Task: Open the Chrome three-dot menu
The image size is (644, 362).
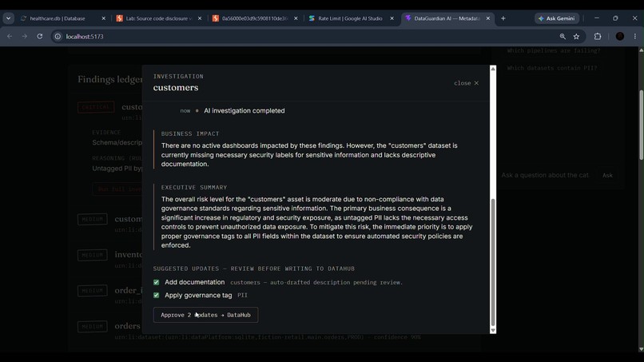Action: click(635, 37)
